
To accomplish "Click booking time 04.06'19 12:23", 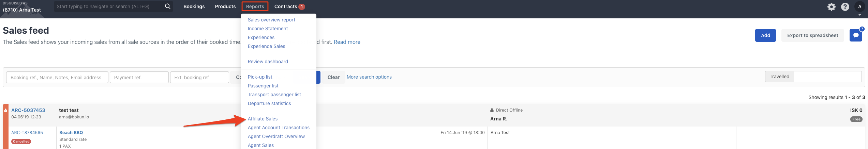I will [x=26, y=117].
